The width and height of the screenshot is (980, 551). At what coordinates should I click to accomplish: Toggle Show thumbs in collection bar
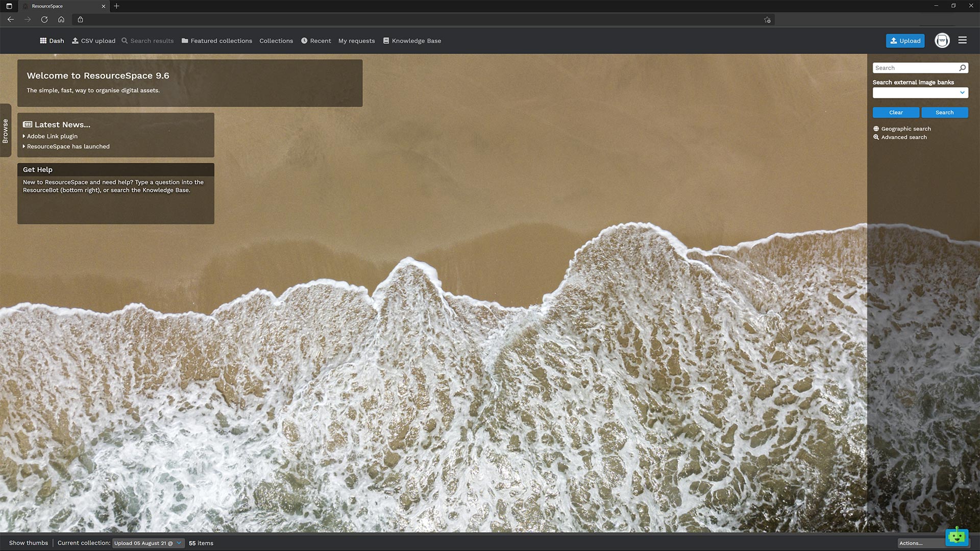(29, 543)
